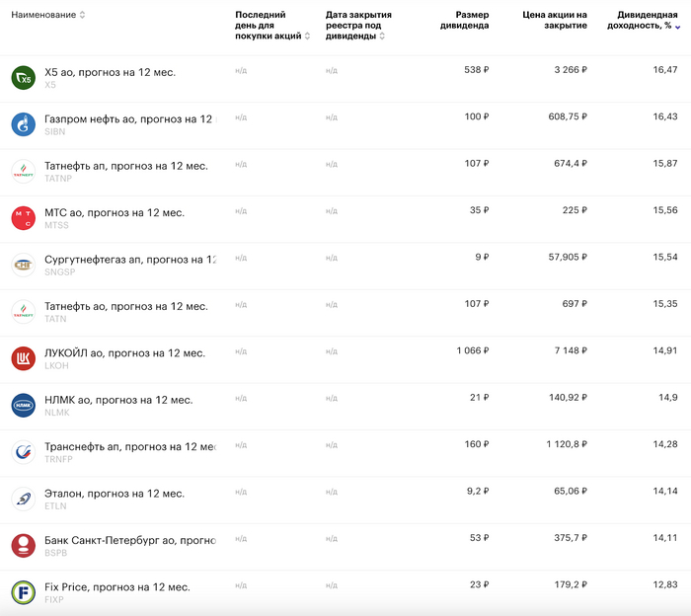Select the Fix Price logo icon
Image resolution: width=691 pixels, height=616 pixels.
[x=23, y=592]
